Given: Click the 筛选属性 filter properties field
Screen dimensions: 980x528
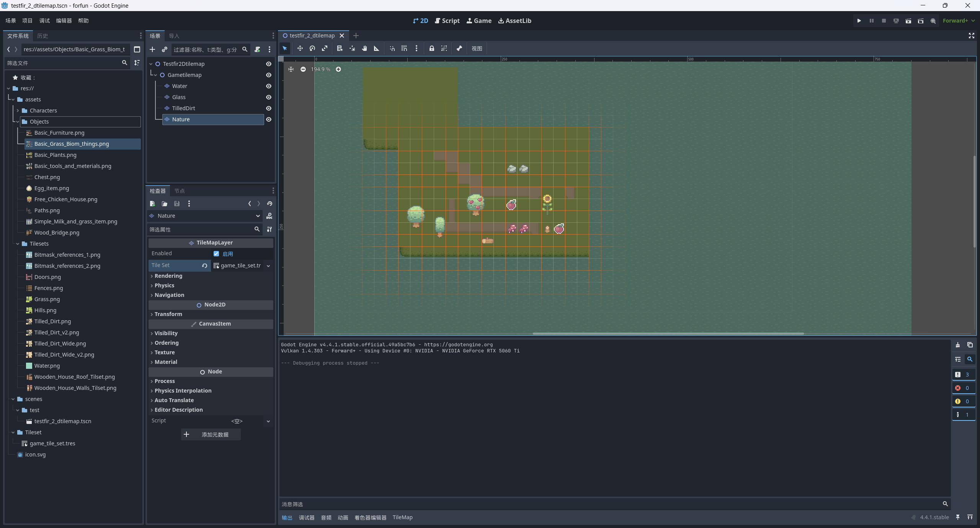Looking at the screenshot, I should coord(199,229).
